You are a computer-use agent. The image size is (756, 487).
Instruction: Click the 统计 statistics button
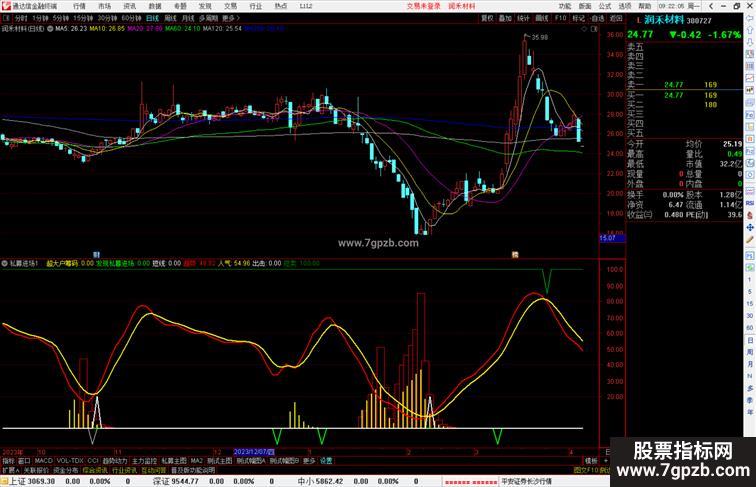pos(523,18)
